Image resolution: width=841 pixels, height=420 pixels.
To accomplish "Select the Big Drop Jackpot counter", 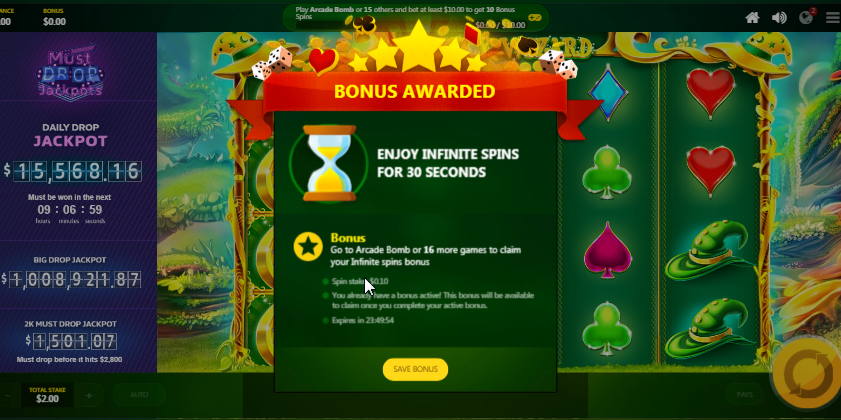I will tap(71, 279).
